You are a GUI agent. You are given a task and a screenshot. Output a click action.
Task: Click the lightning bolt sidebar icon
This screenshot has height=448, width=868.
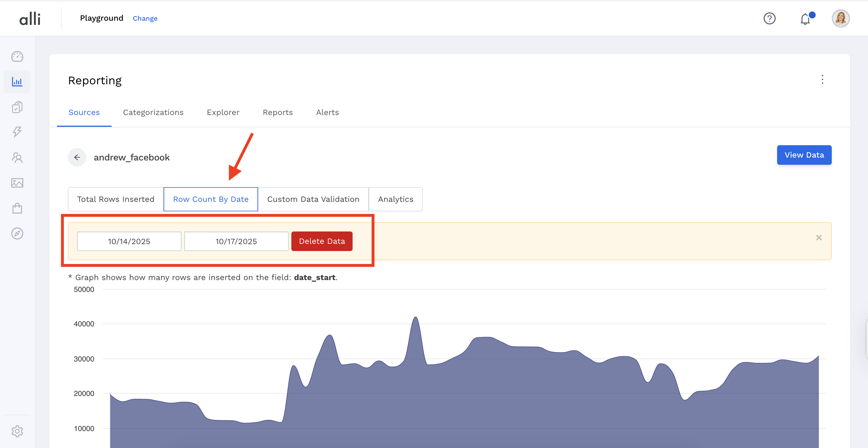[x=17, y=132]
